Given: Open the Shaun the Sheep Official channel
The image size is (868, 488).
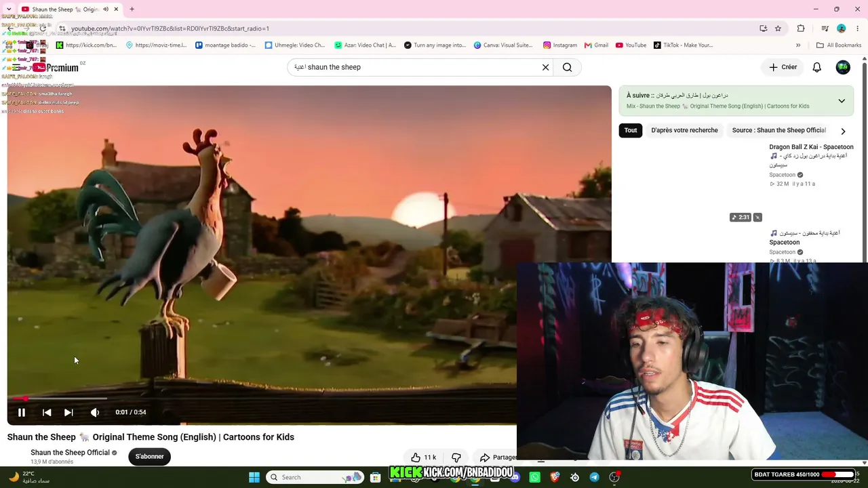Looking at the screenshot, I should point(70,453).
